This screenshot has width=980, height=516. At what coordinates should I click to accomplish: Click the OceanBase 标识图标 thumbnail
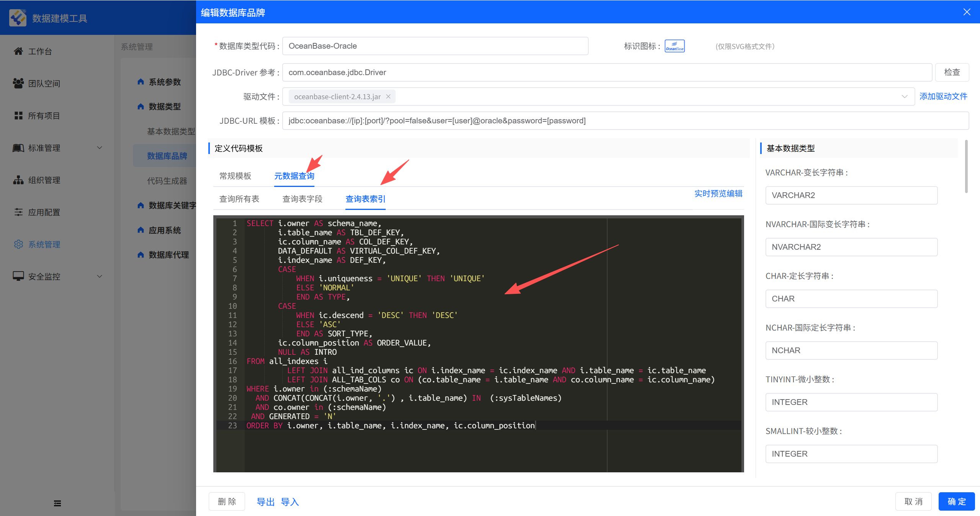tap(674, 46)
